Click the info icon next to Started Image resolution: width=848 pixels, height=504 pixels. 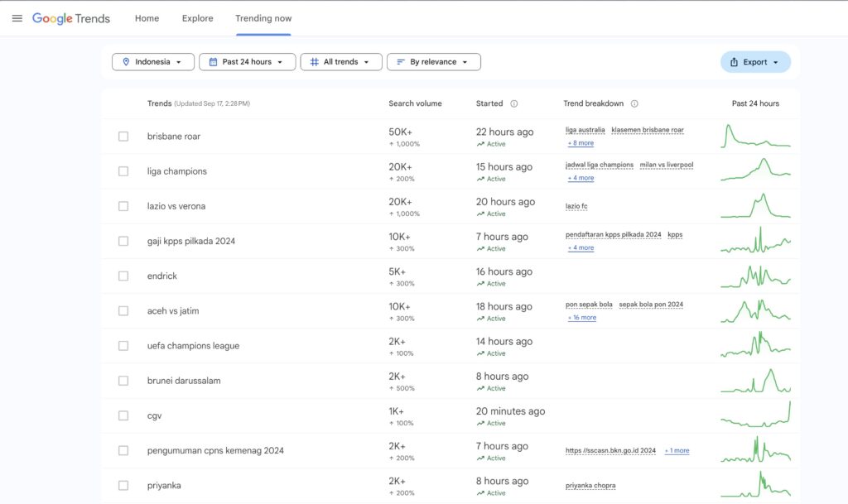513,103
